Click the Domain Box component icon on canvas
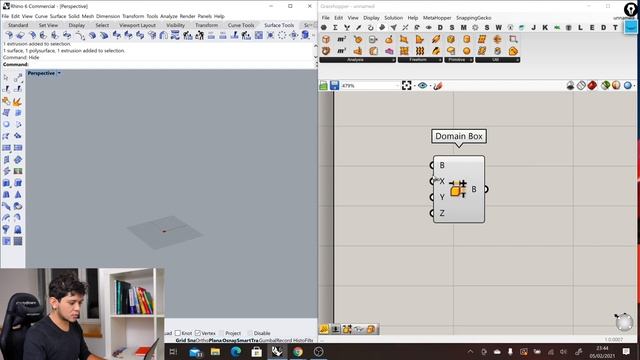Screen dimensions: 640x360 (458, 189)
